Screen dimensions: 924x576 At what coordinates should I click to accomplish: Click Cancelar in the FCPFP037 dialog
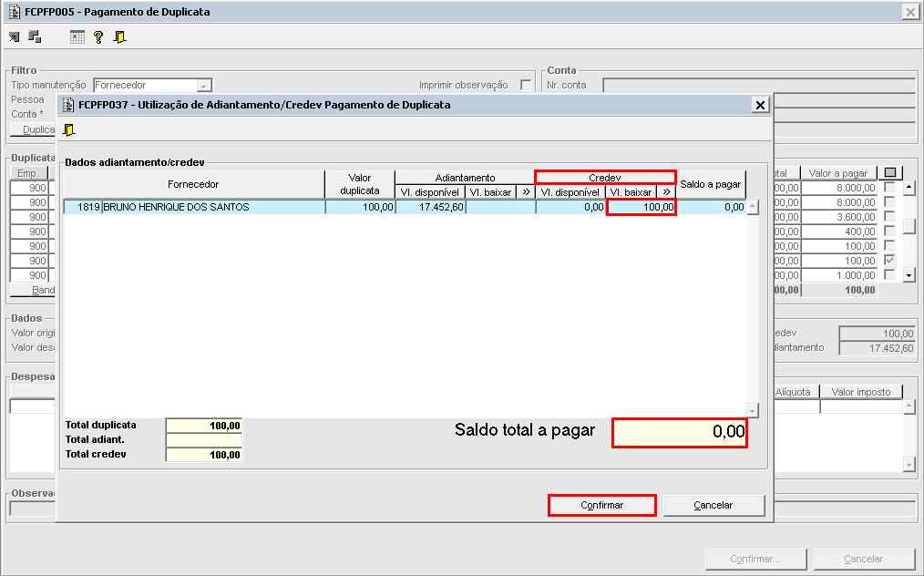point(714,505)
